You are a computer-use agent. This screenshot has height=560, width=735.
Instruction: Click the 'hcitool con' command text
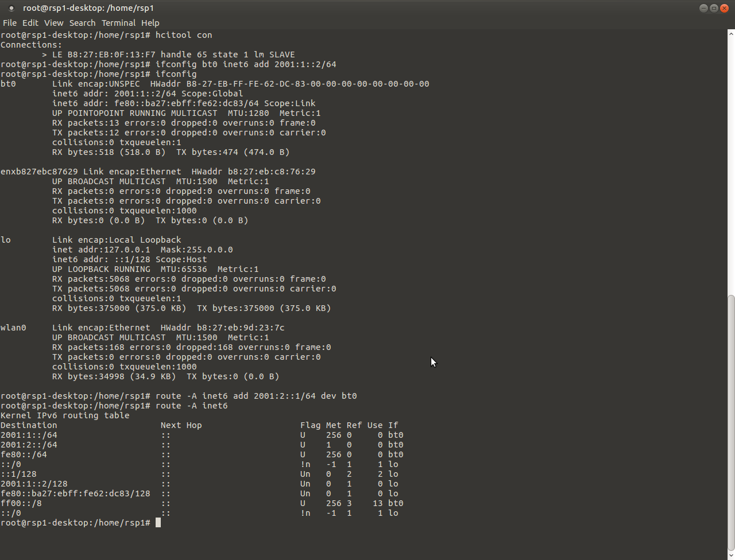184,35
